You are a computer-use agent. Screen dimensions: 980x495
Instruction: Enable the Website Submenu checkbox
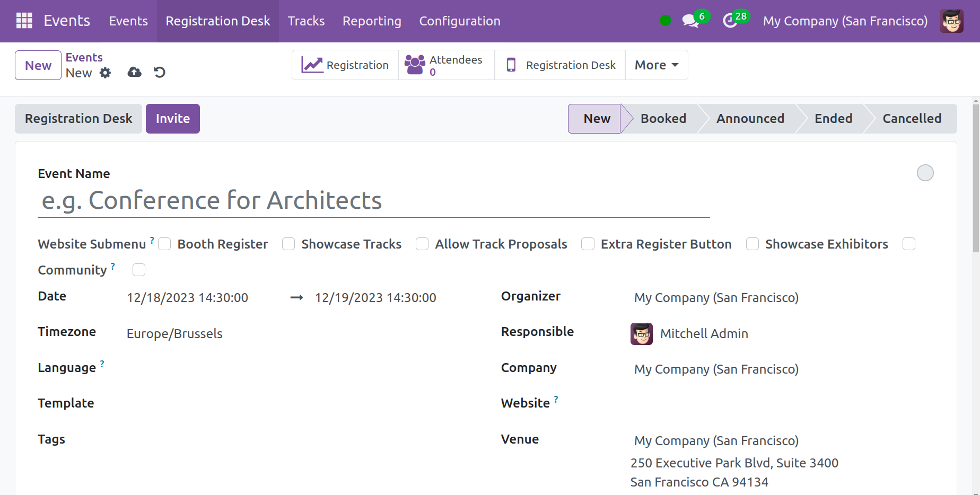[x=164, y=244]
